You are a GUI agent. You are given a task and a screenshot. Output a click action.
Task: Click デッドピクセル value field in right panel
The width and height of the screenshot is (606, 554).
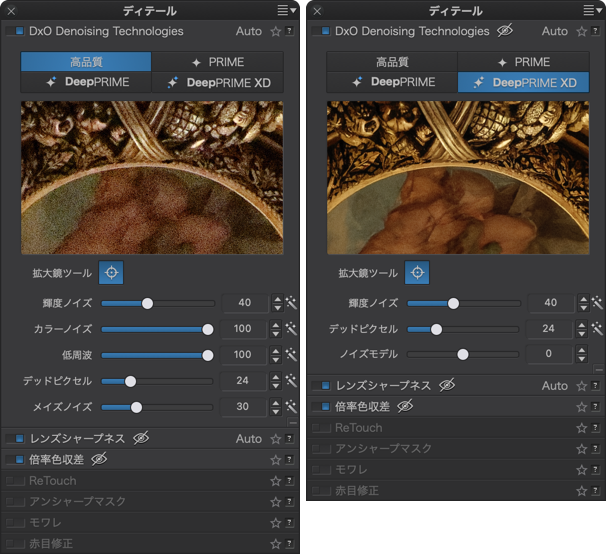pos(548,329)
